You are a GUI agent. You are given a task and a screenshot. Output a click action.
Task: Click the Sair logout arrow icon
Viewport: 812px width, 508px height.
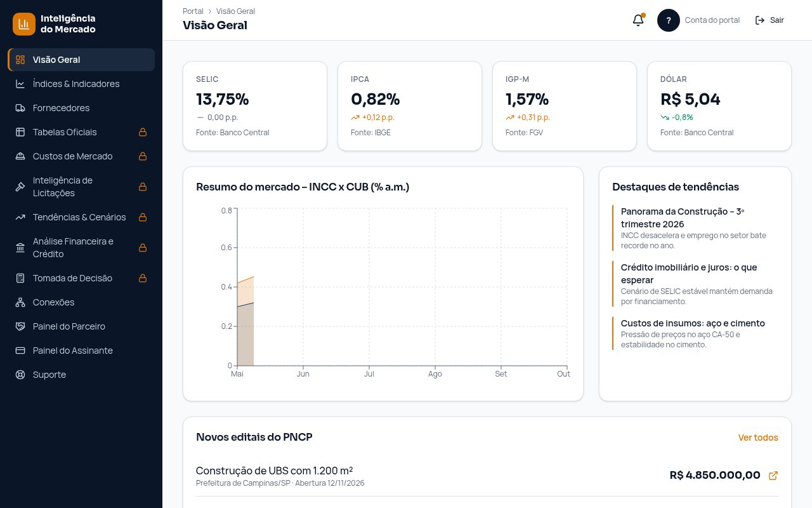point(760,20)
